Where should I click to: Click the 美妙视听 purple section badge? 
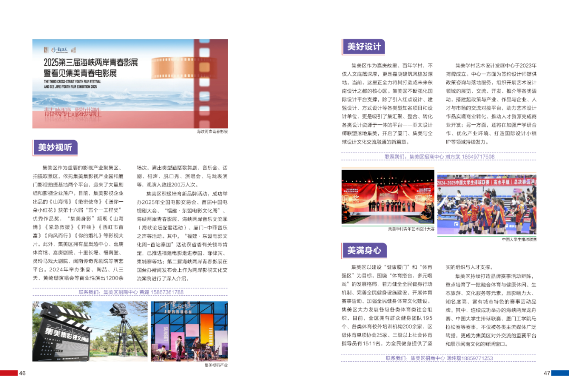click(x=55, y=148)
